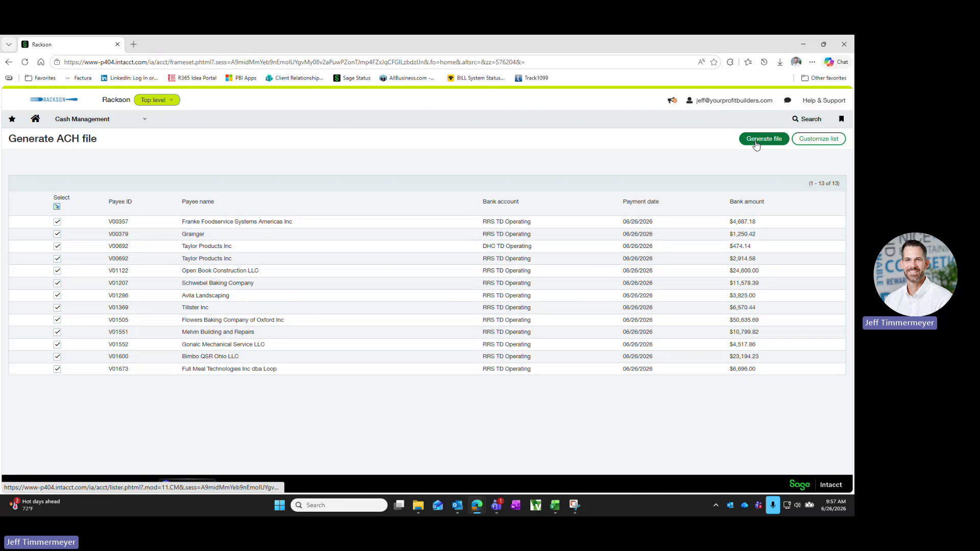Uncheck Flowers Baking Company of Oxford Inc checkbox

tap(57, 320)
